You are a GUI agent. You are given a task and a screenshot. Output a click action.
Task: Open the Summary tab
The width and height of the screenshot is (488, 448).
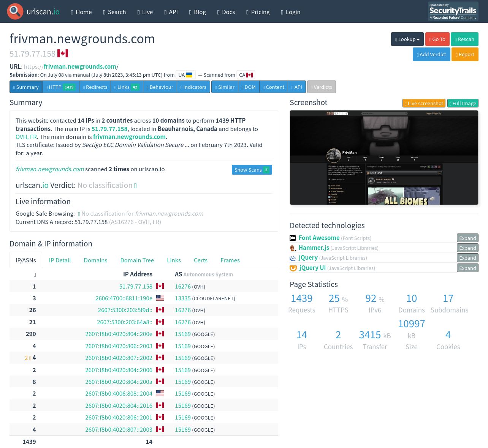26,87
